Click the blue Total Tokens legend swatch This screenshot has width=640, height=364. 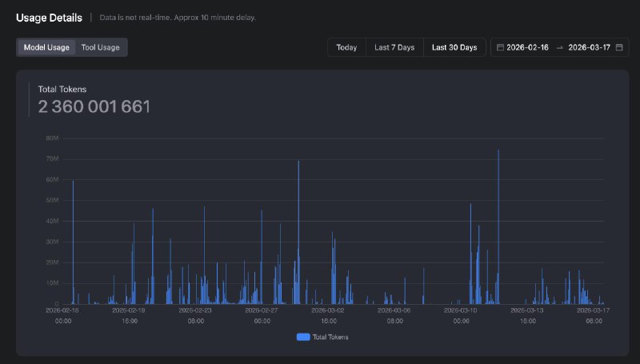click(x=303, y=337)
